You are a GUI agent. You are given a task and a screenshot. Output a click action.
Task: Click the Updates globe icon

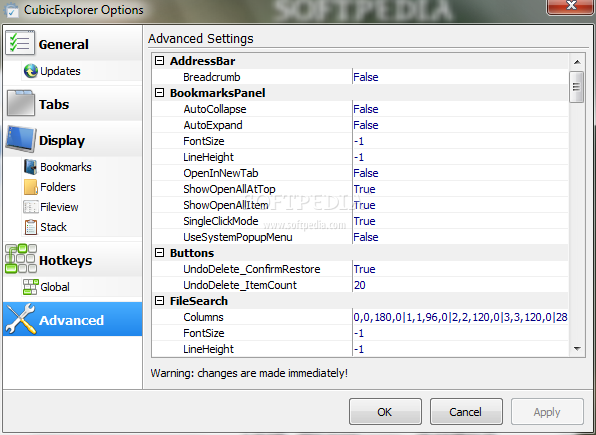[31, 71]
